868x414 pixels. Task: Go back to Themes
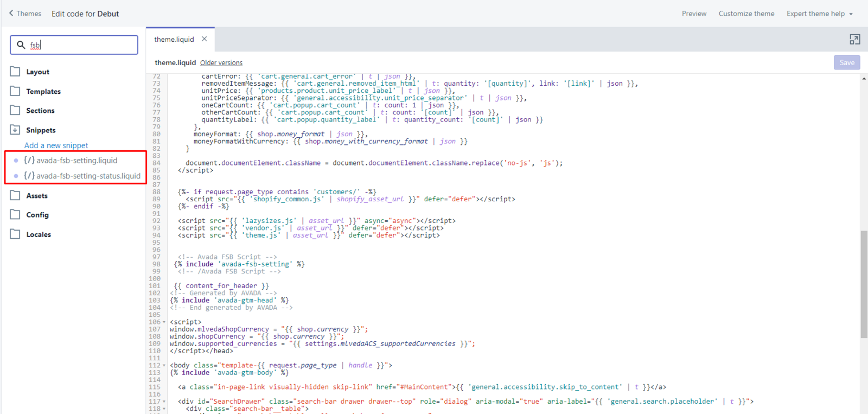[25, 14]
